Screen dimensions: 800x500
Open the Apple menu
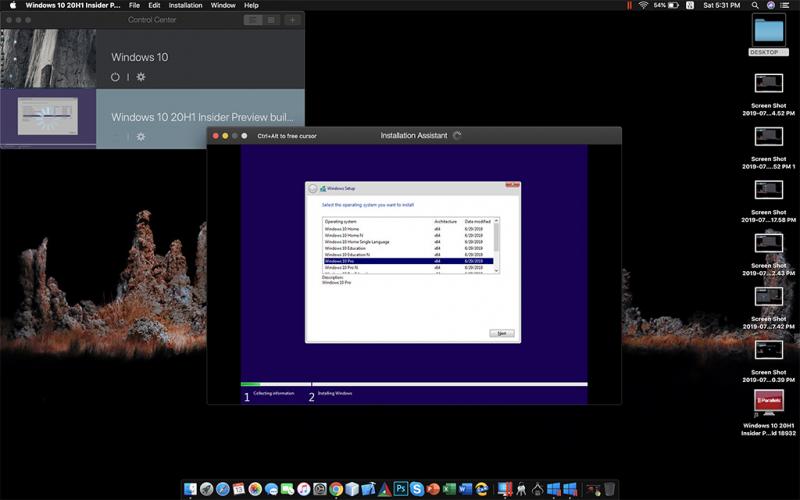point(13,5)
